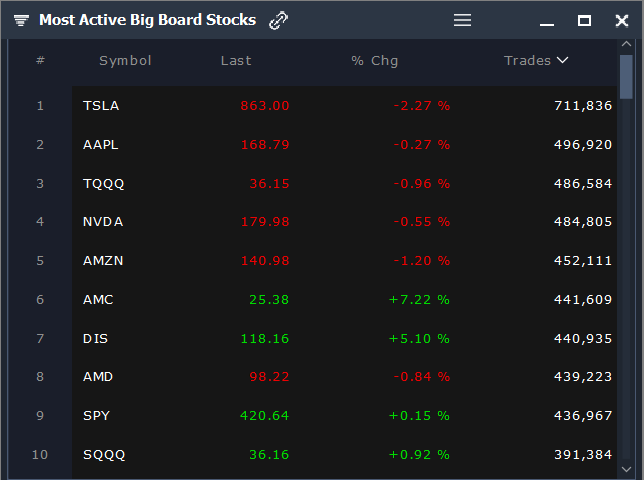Click trades count 486,584
This screenshot has width=644, height=480.
[x=583, y=184]
